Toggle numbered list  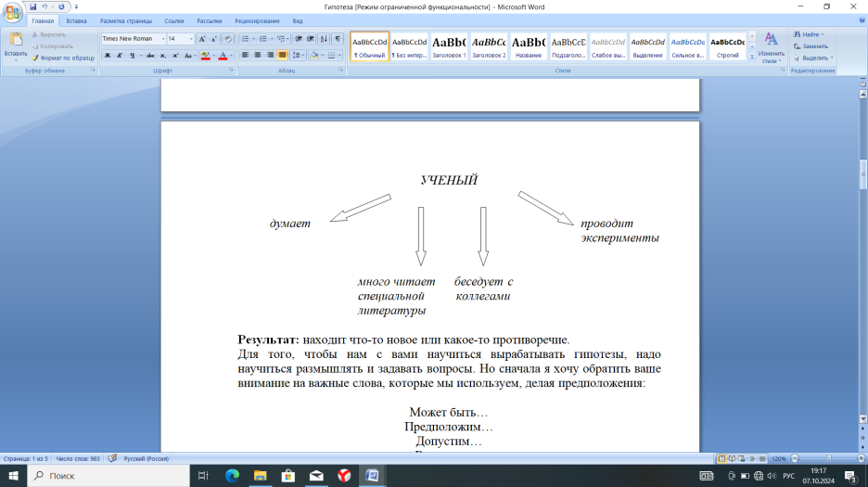263,39
